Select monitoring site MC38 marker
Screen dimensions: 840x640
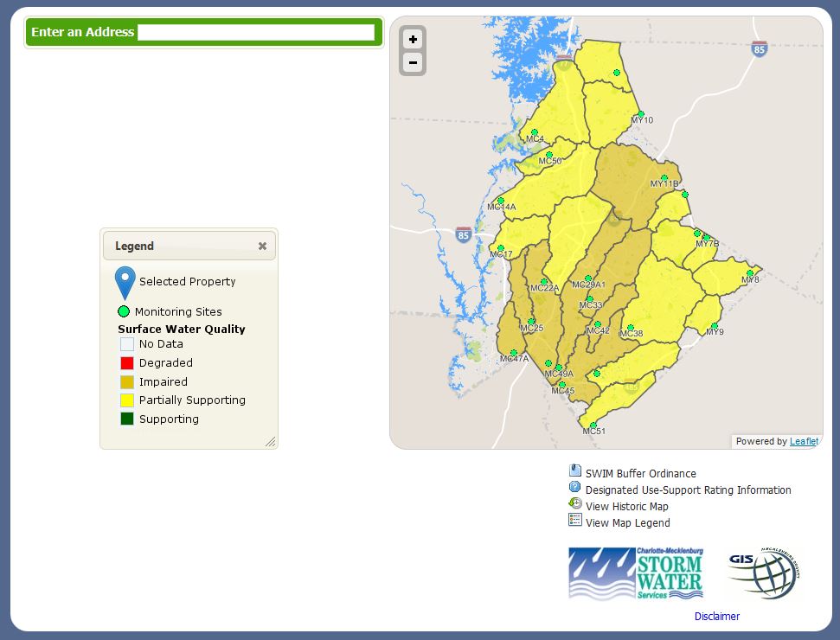click(631, 327)
